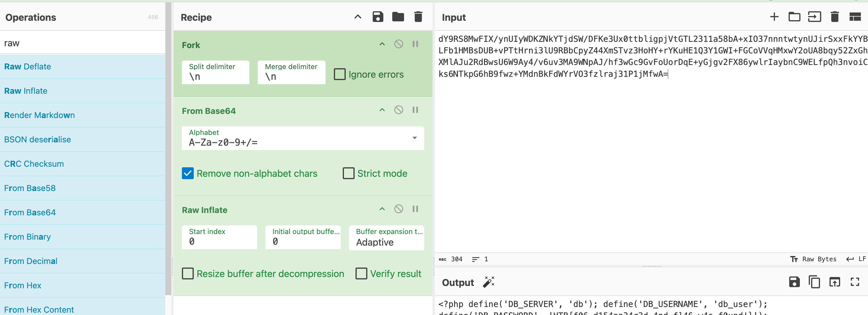Collapse the From Base64 operation

[x=382, y=110]
